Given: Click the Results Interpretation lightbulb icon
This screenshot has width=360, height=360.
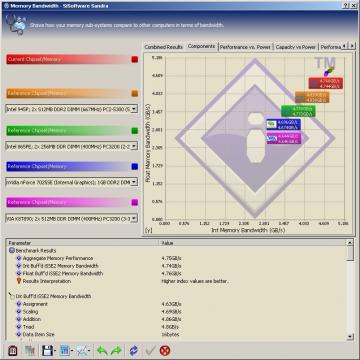Looking at the screenshot, I should click(x=19, y=281).
